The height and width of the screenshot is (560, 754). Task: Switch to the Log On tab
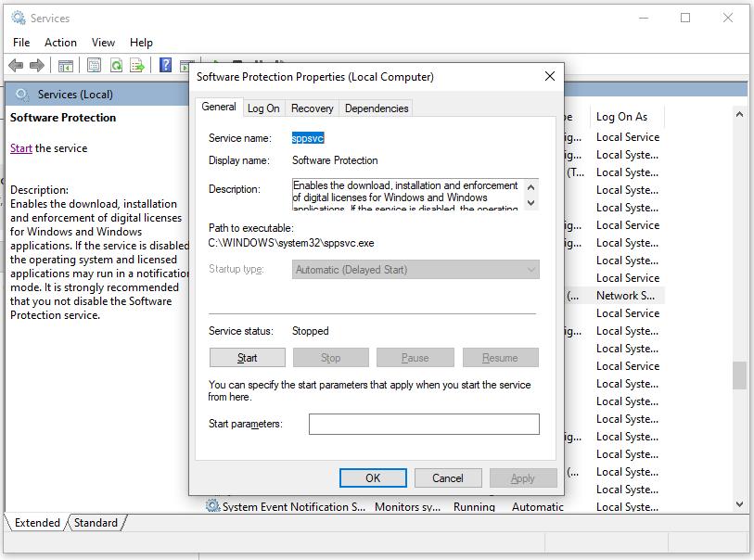tap(263, 108)
